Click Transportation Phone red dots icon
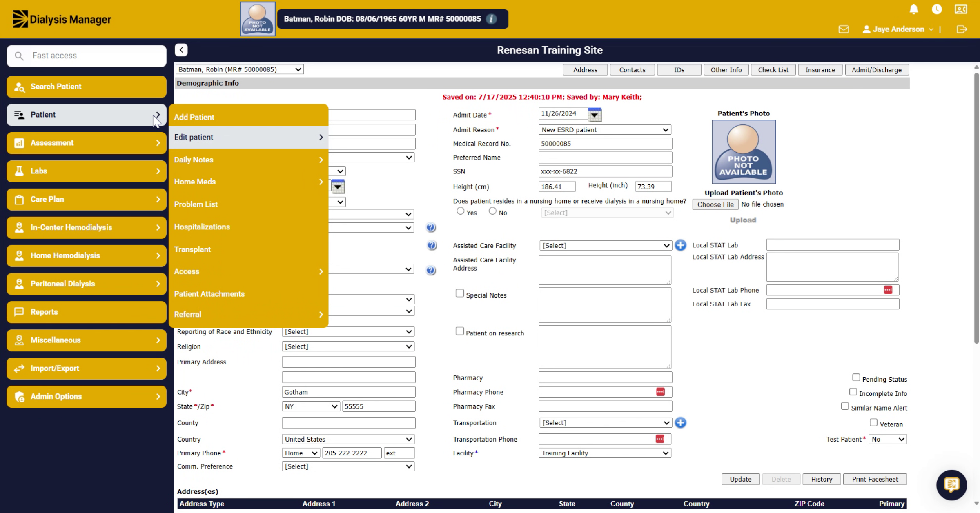This screenshot has width=980, height=513. click(x=660, y=439)
